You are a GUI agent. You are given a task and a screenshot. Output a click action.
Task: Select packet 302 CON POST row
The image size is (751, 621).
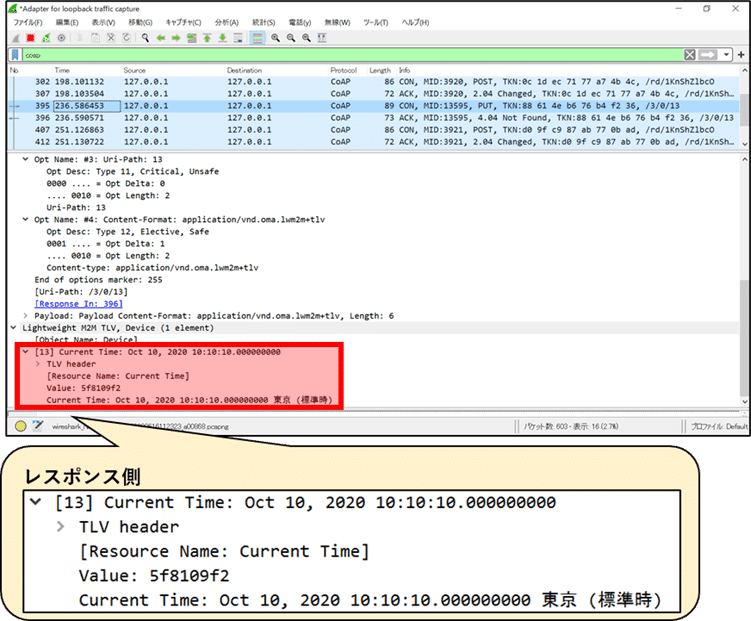click(374, 82)
